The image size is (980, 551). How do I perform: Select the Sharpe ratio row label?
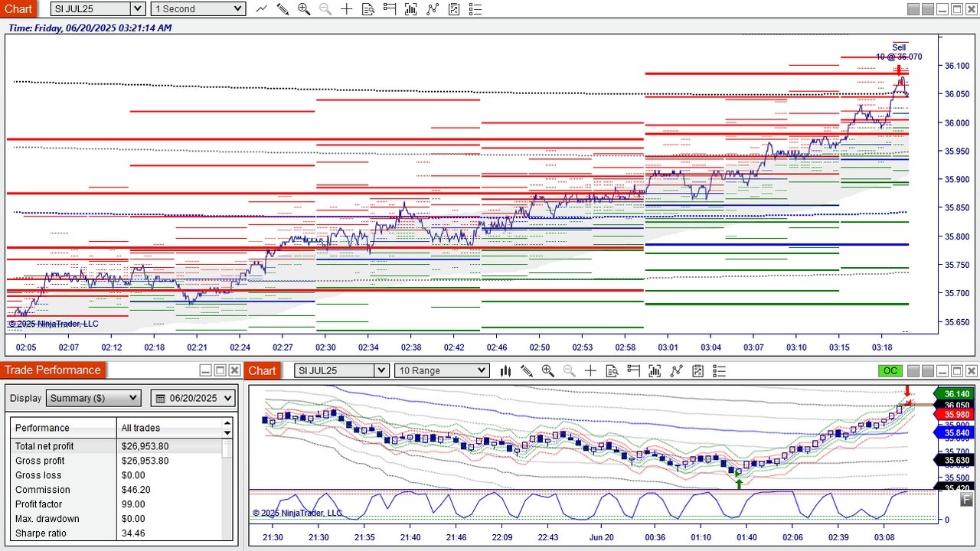[41, 533]
